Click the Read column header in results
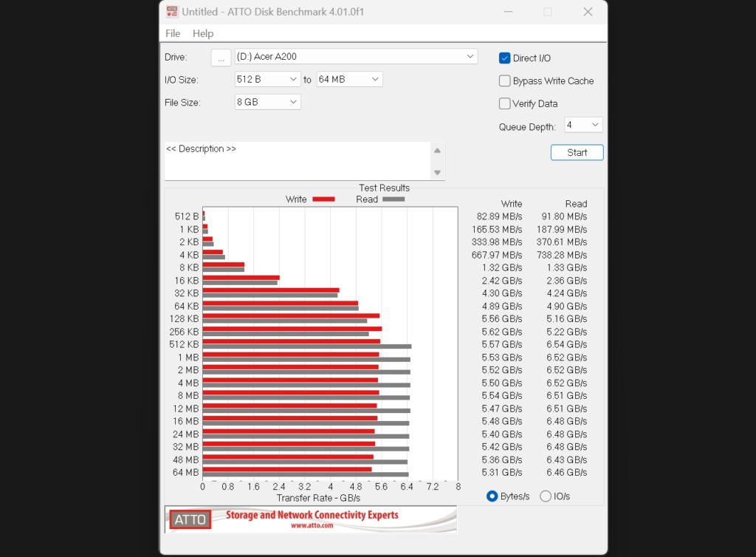 tap(576, 203)
